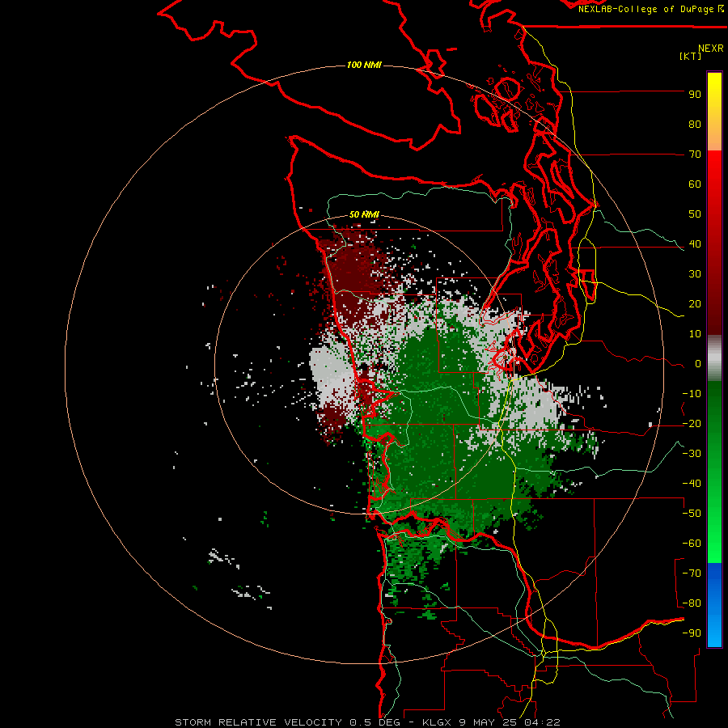Click the 0 value on the velocity scale
Viewport: 728px width, 728px height.
698,364
